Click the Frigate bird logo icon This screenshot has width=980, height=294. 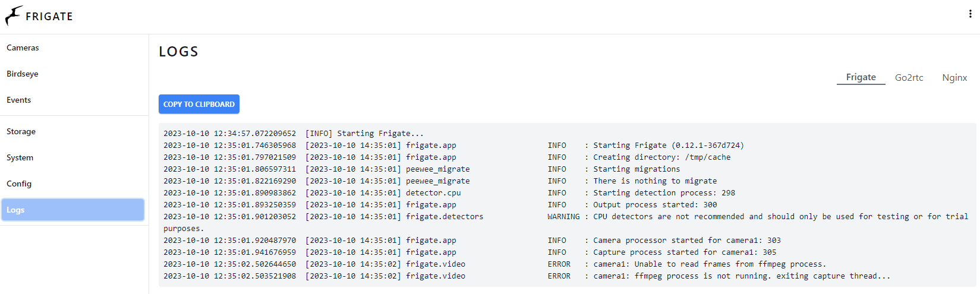(14, 16)
